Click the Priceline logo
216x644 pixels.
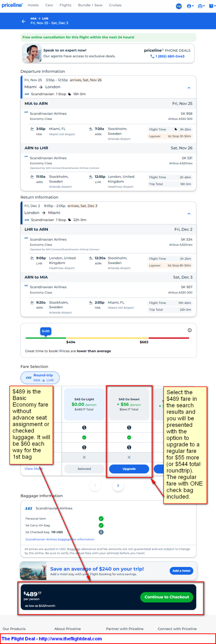coord(12,5)
